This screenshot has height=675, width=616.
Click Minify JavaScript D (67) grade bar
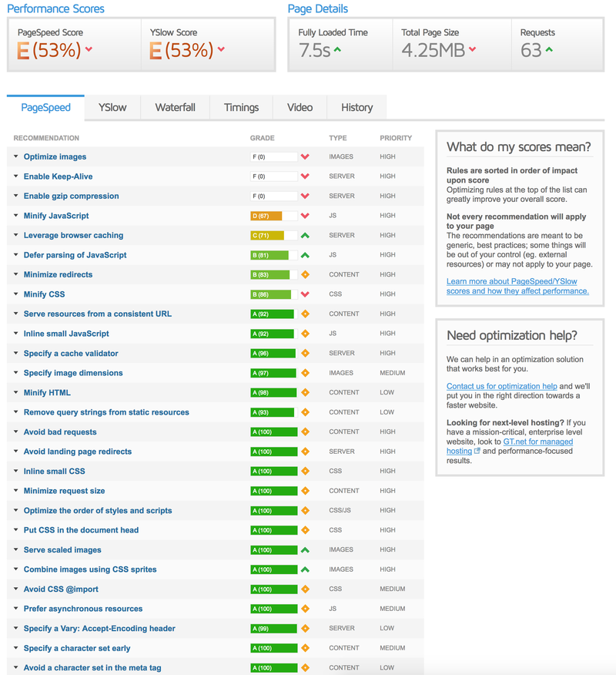(x=273, y=216)
